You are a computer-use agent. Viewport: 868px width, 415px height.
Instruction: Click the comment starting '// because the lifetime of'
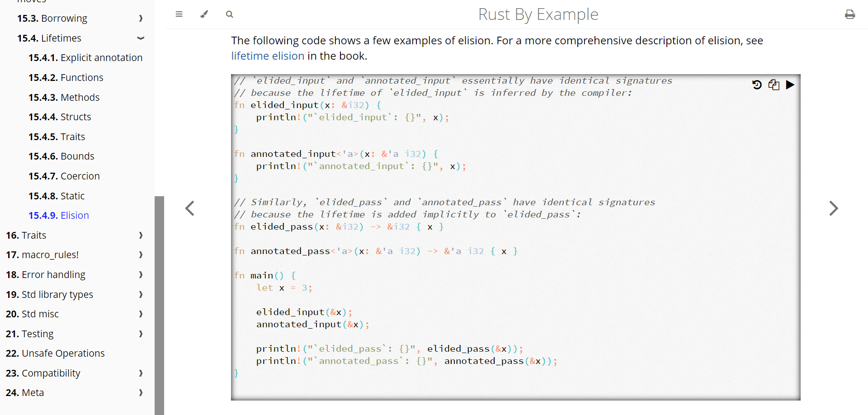pyautogui.click(x=433, y=93)
